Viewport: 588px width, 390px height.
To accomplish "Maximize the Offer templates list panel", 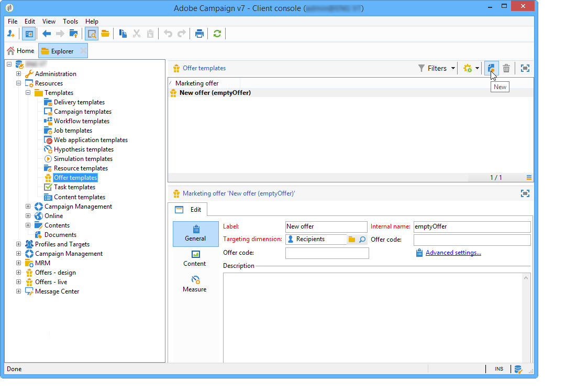I will [525, 68].
